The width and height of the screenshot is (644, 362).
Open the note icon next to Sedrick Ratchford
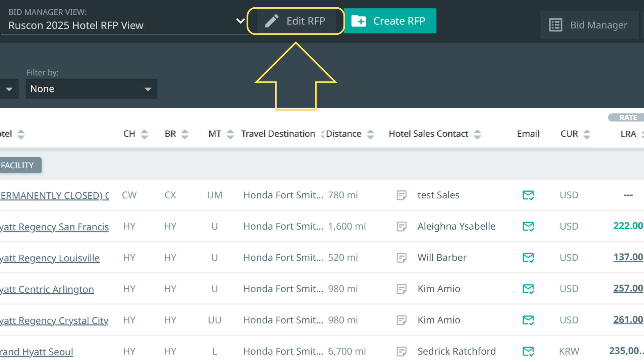tap(401, 351)
